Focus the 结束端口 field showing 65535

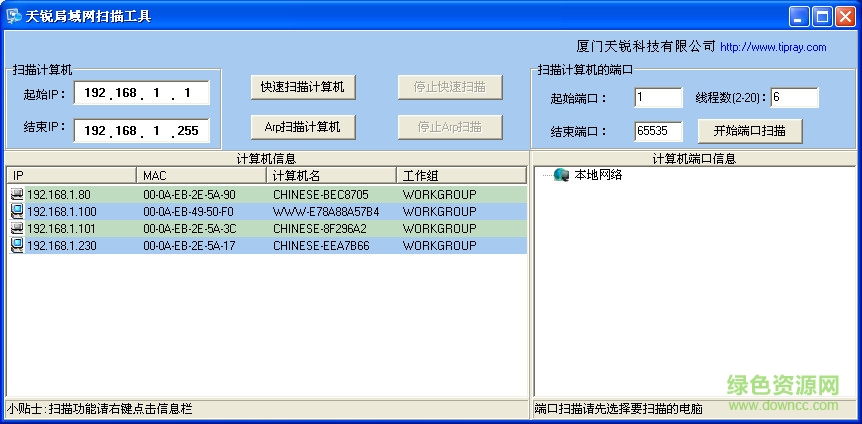657,131
